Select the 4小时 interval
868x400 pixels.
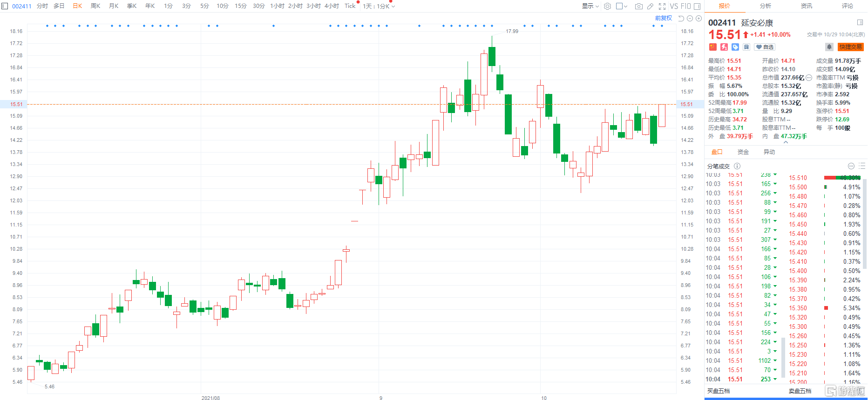click(x=332, y=6)
